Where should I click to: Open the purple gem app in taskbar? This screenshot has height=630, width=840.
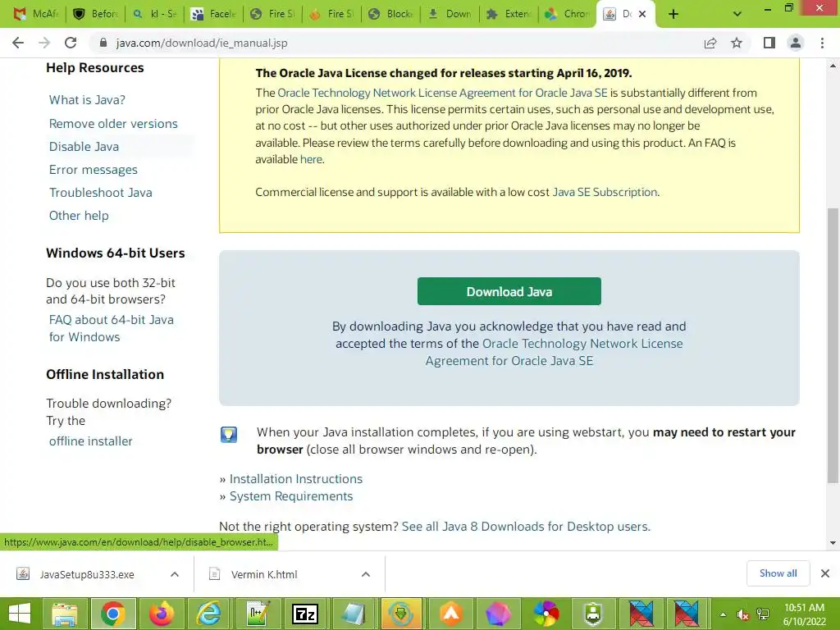(498, 614)
